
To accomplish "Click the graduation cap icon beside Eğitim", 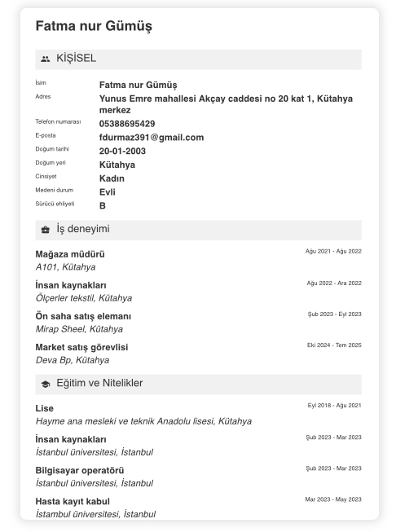I will pyautogui.click(x=45, y=384).
